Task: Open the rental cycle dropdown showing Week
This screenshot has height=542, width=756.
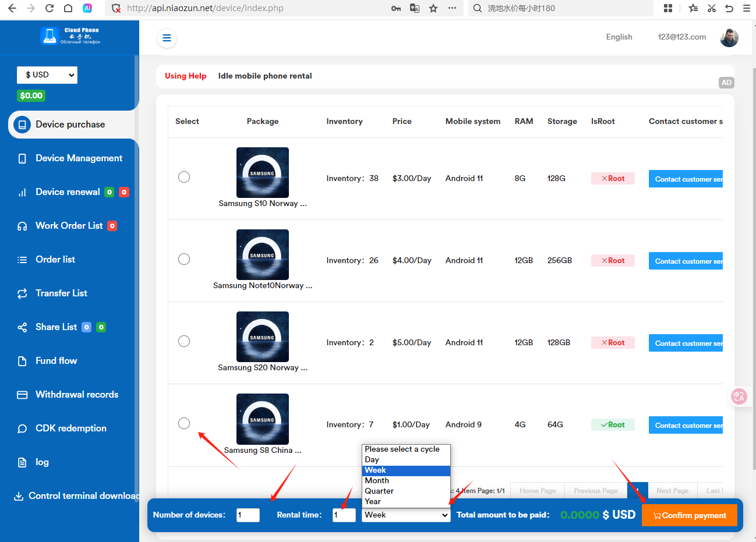Action: coord(406,515)
